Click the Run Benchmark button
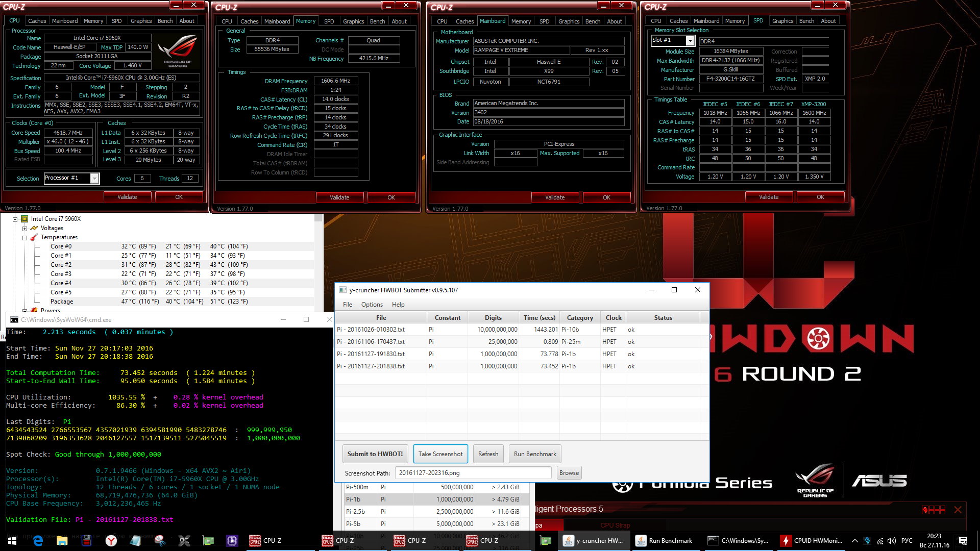 [x=535, y=454]
